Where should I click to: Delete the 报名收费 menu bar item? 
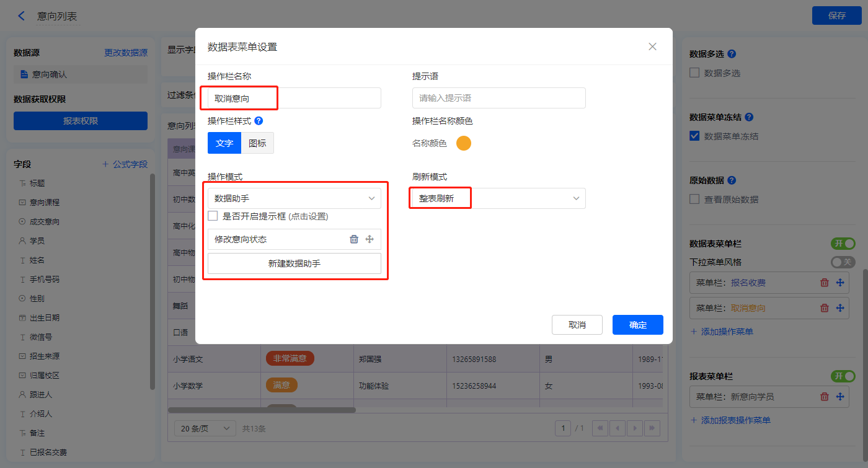coord(825,283)
